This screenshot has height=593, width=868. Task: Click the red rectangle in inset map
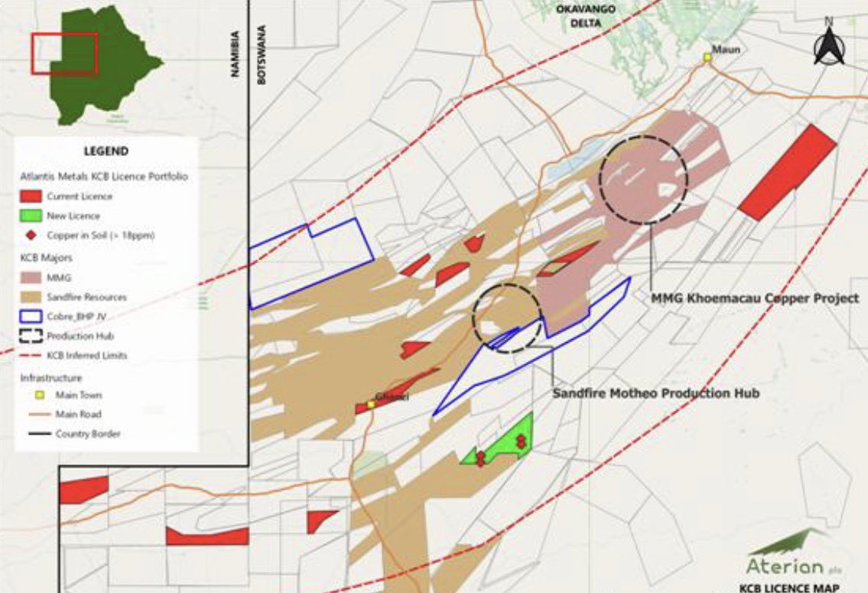65,53
